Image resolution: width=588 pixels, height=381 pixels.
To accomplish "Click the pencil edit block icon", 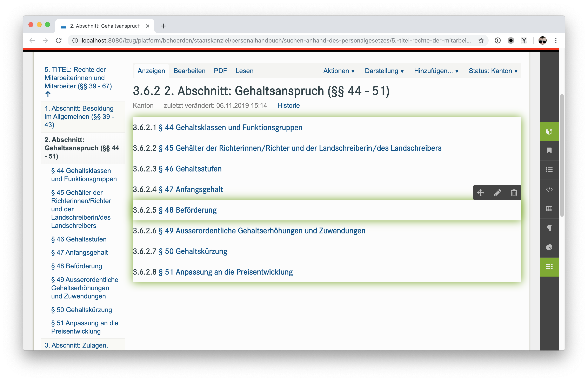I will tap(497, 193).
